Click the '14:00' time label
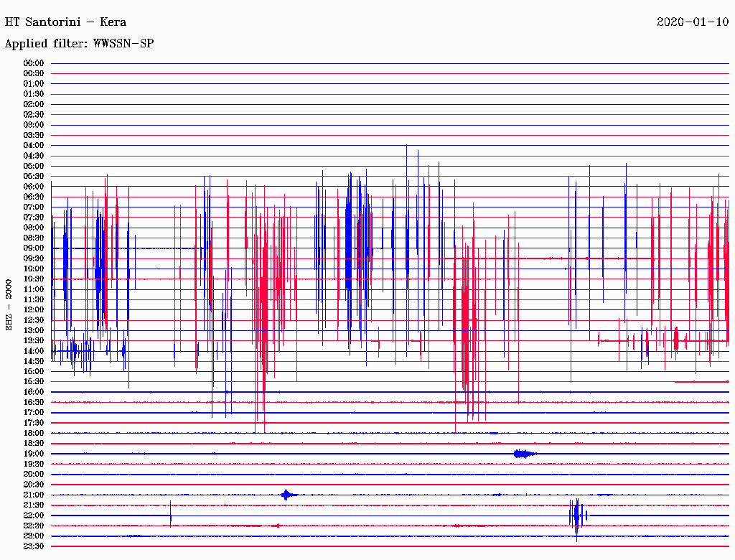Image resolution: width=735 pixels, height=560 pixels. 34,351
